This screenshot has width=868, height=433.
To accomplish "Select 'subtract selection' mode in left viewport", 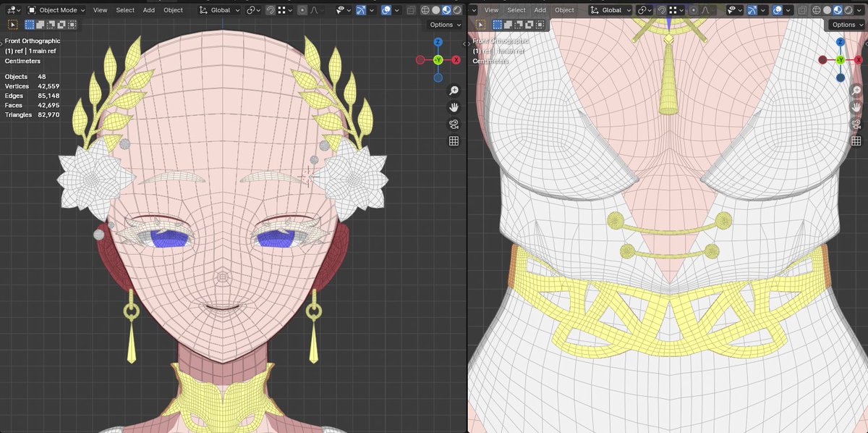I will click(x=51, y=25).
